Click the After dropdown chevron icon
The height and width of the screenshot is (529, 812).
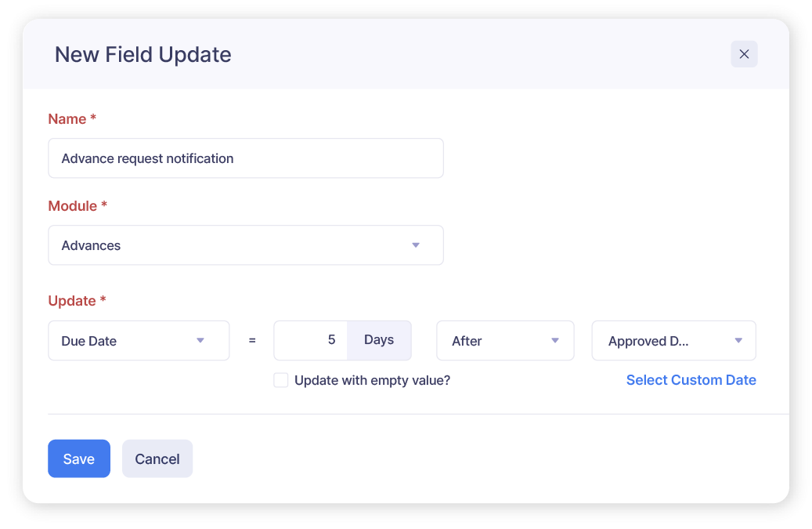pyautogui.click(x=556, y=340)
